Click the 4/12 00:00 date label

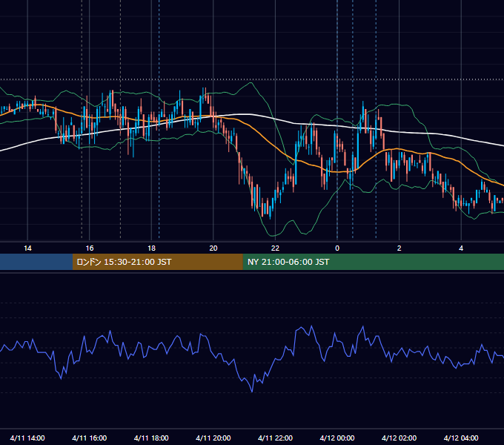(337, 438)
